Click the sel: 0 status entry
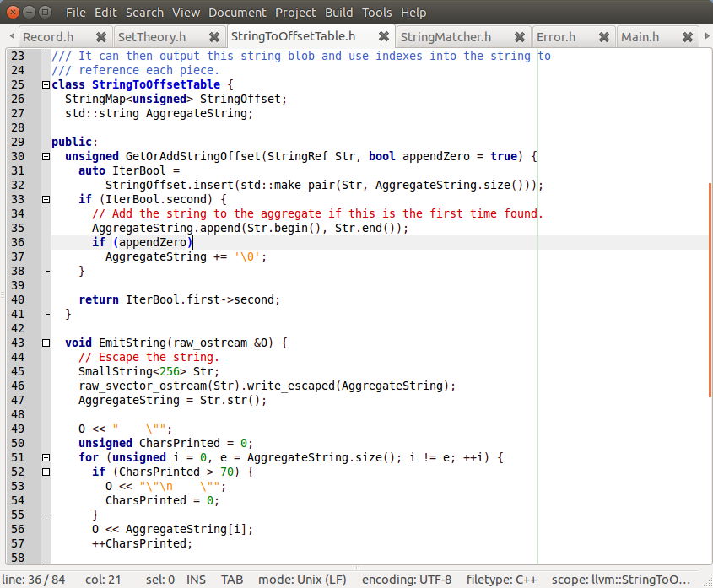 (x=160, y=580)
